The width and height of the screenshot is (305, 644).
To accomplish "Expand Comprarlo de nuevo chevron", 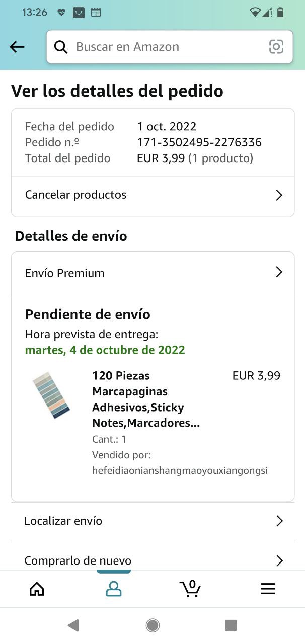I will point(279,560).
